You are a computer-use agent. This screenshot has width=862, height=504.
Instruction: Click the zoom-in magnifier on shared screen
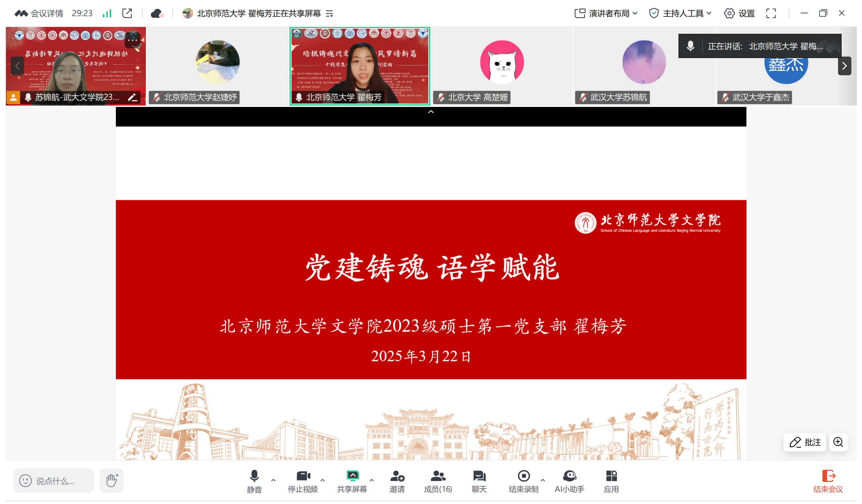(838, 442)
